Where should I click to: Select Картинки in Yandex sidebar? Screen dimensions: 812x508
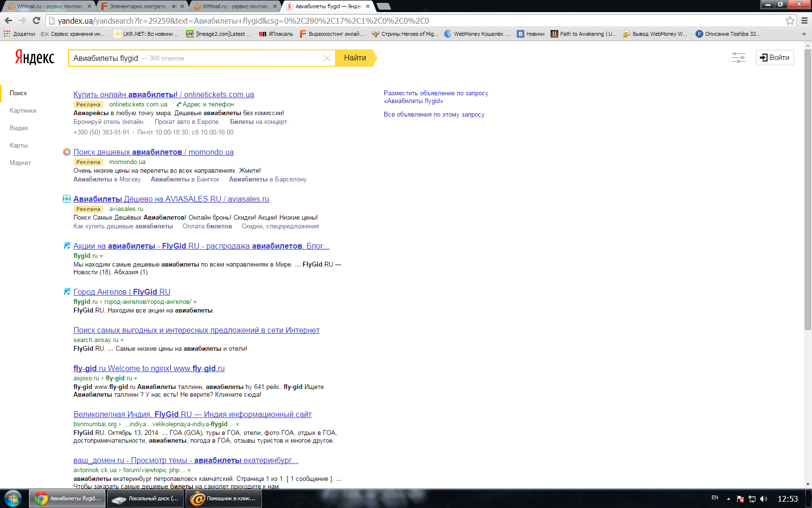[x=23, y=110]
